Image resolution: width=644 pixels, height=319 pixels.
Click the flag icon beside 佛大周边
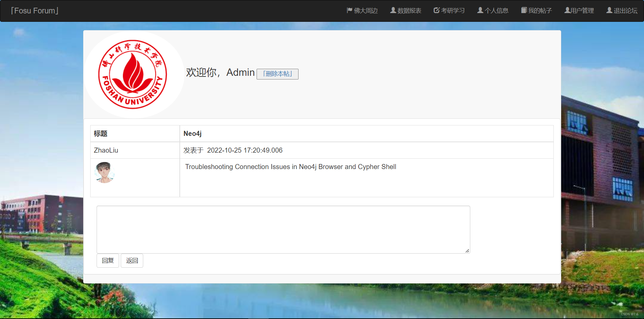coord(350,10)
